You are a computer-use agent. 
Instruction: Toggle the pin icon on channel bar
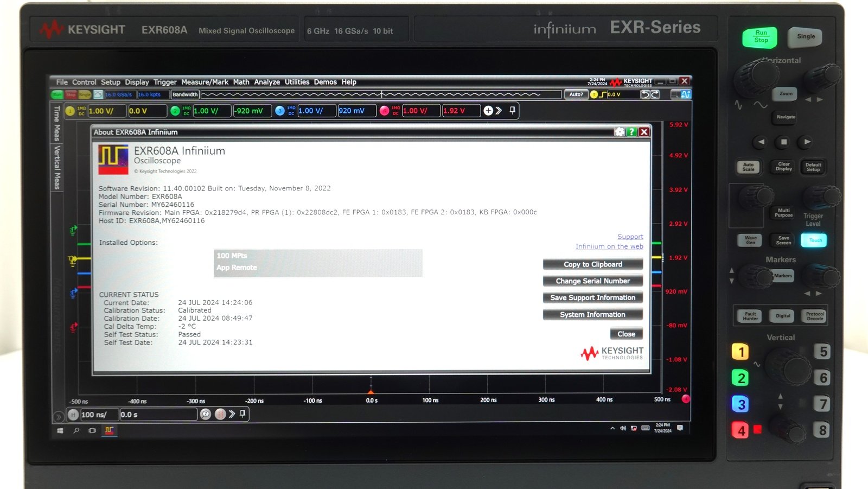click(x=513, y=111)
